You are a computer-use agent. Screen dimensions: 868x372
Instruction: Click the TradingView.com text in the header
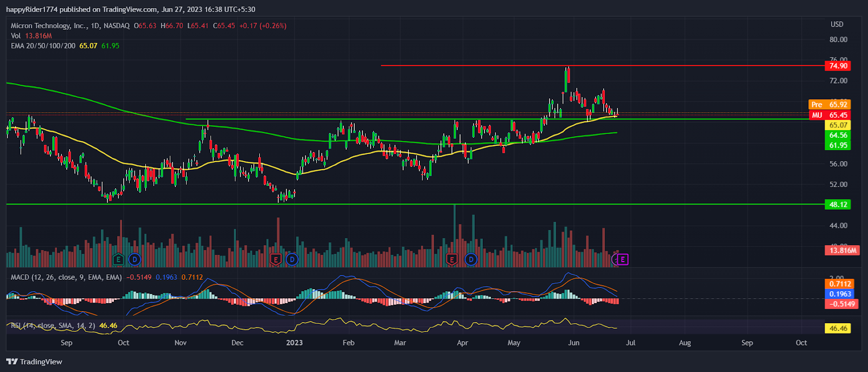click(x=130, y=9)
